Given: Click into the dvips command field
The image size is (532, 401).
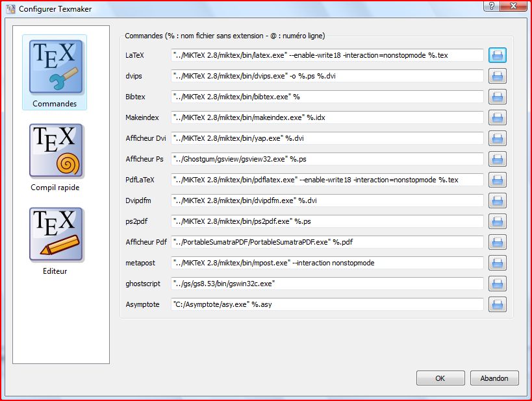Looking at the screenshot, I should pyautogui.click(x=327, y=76).
